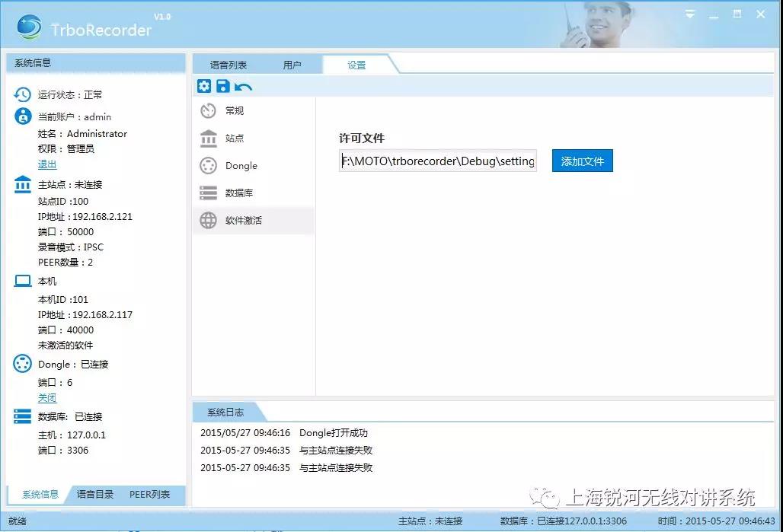Open the title bar dropdown menu arrow

coord(690,14)
